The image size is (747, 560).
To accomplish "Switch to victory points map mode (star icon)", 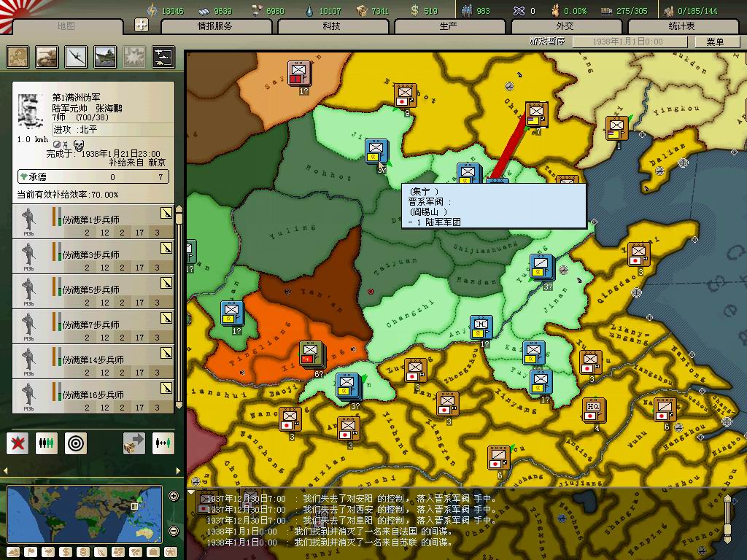I will tap(170, 553).
